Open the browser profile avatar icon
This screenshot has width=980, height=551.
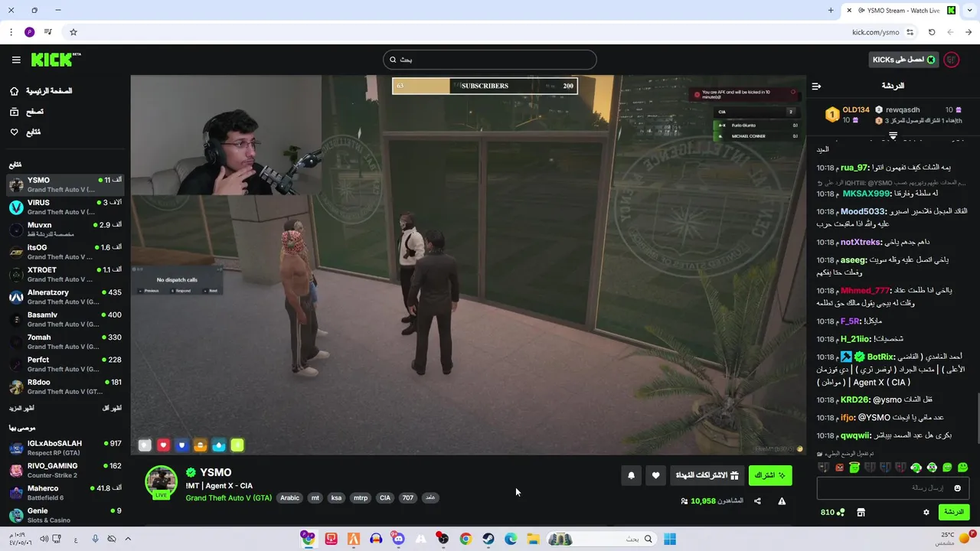click(29, 32)
